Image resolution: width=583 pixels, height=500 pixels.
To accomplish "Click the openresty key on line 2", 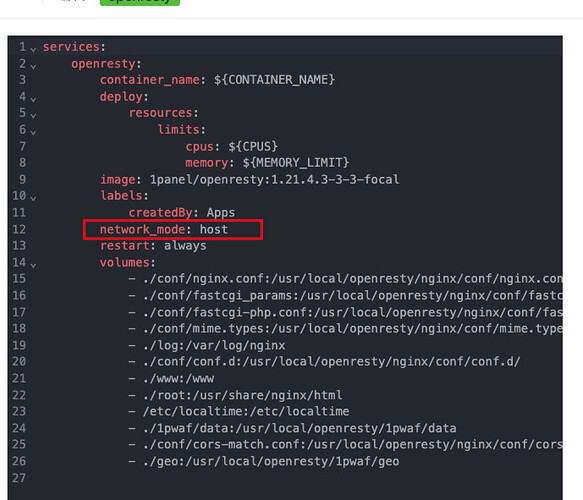I will (103, 64).
